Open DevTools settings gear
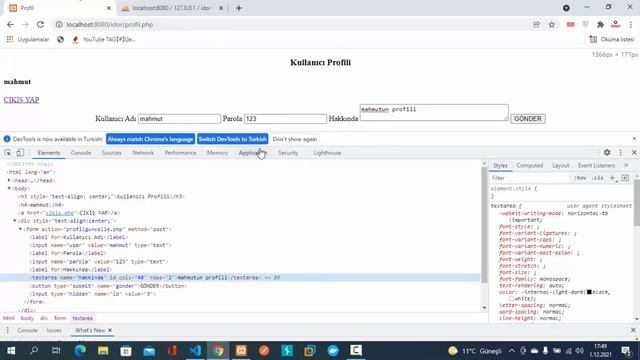The image size is (640, 360). tap(607, 152)
